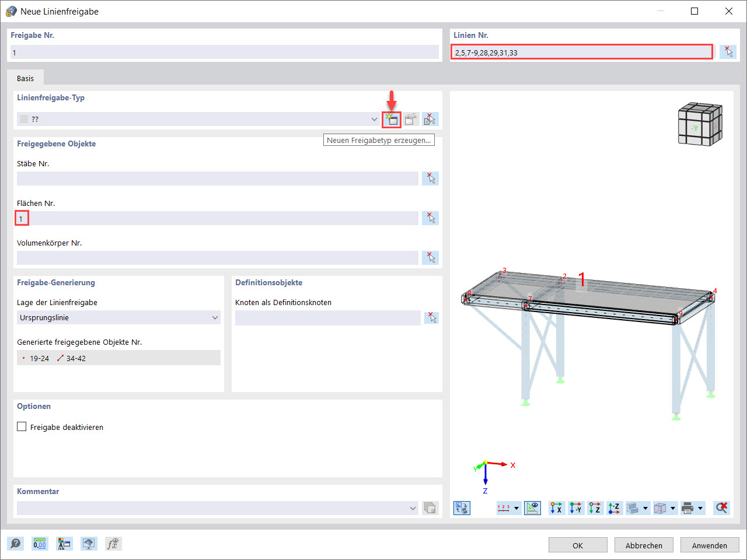This screenshot has height=560, width=747.
Task: Confirm with the OK button
Action: click(578, 545)
